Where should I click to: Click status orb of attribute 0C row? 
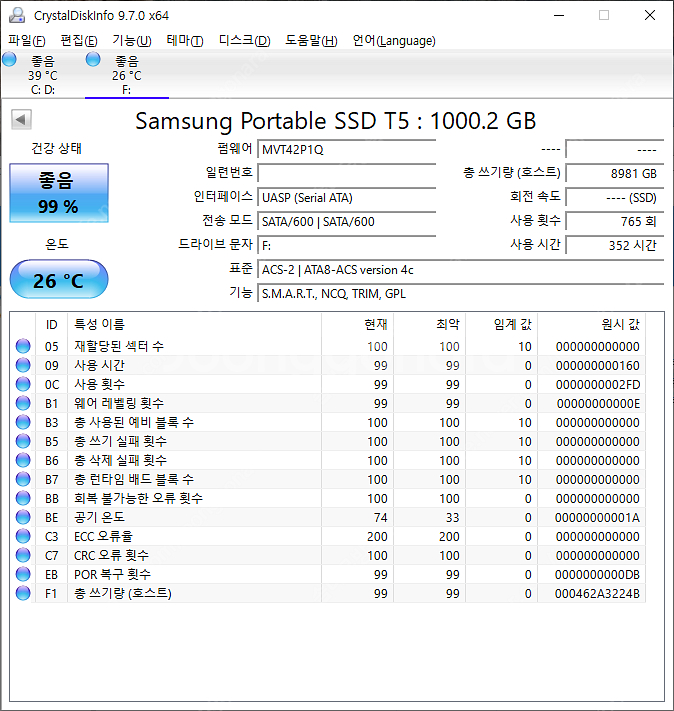pyautogui.click(x=23, y=384)
